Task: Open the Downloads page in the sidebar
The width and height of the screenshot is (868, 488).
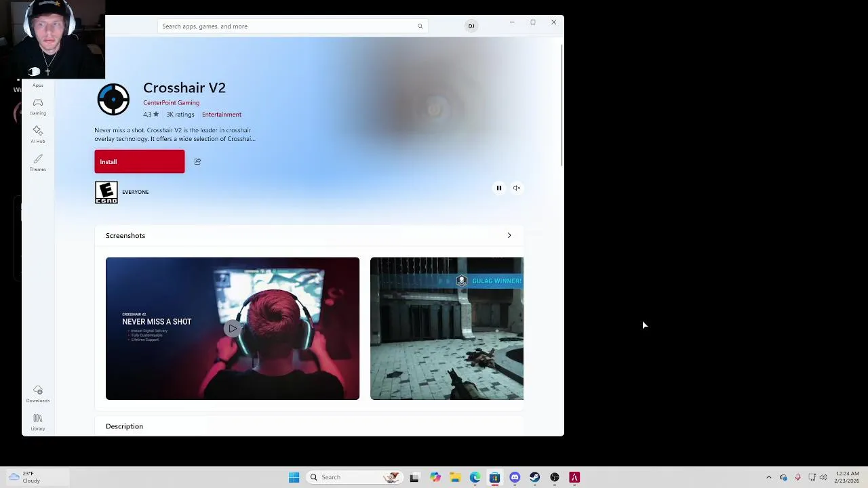Action: (x=38, y=394)
